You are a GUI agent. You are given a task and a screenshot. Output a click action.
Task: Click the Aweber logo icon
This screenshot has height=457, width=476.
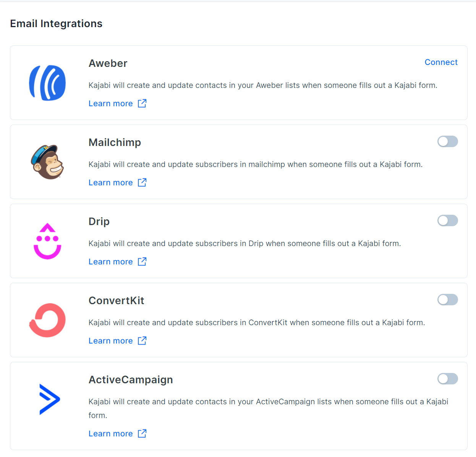coord(47,83)
